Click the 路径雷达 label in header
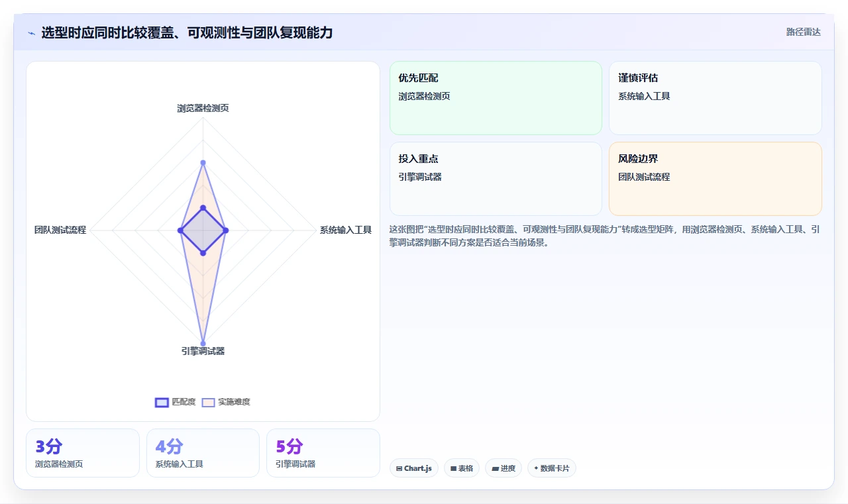The width and height of the screenshot is (848, 504). [803, 32]
